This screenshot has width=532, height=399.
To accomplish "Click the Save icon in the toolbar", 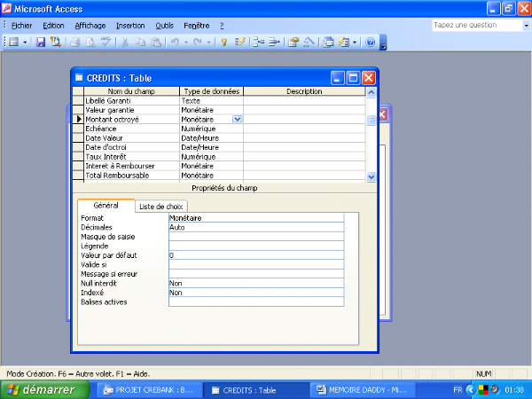I will [x=41, y=42].
